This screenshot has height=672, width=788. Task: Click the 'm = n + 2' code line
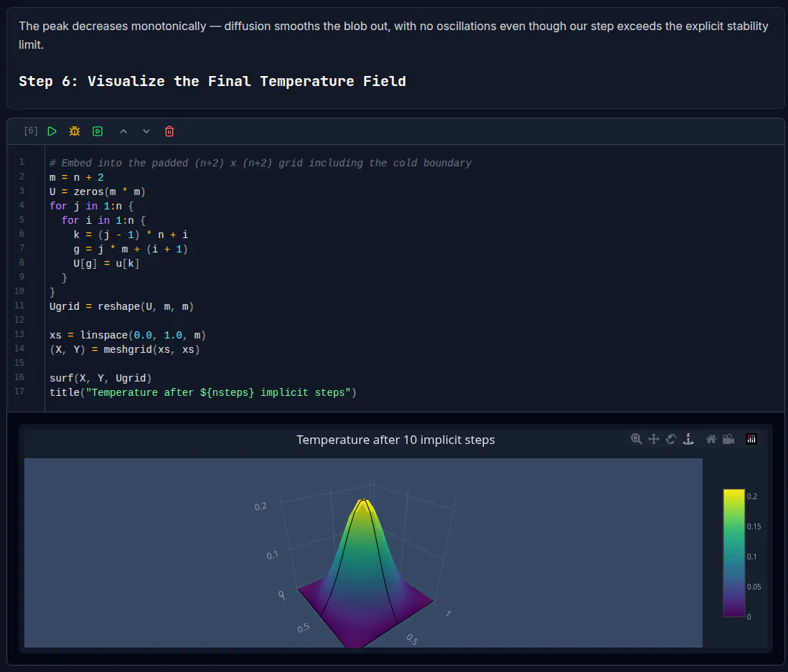[x=76, y=177]
